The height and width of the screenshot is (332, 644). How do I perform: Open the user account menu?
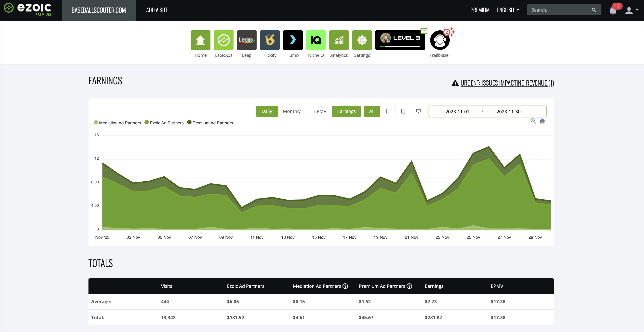632,10
